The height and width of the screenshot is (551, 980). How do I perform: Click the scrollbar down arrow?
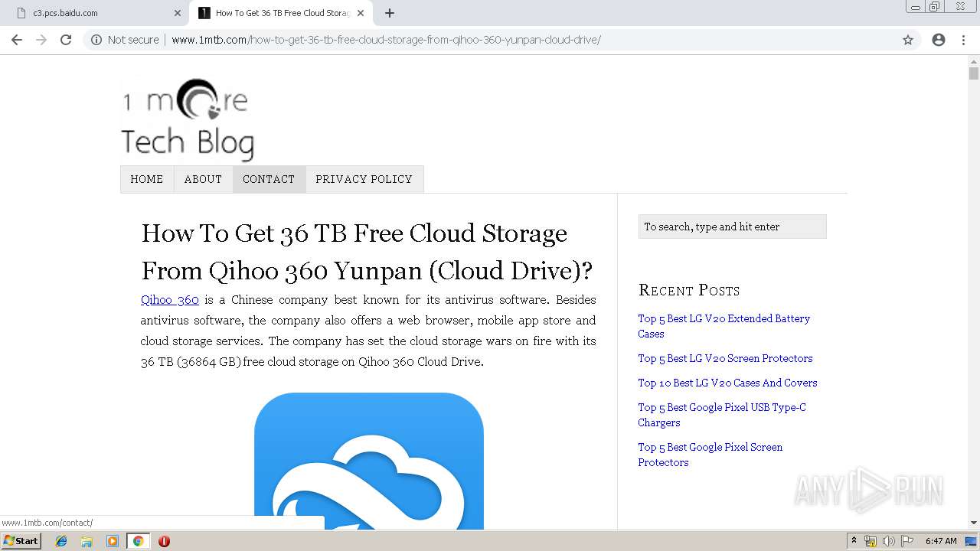[x=974, y=523]
